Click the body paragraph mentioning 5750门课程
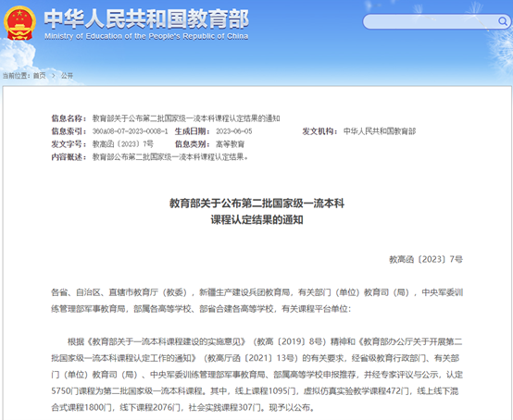The height and width of the screenshot is (420, 513). tap(256, 375)
